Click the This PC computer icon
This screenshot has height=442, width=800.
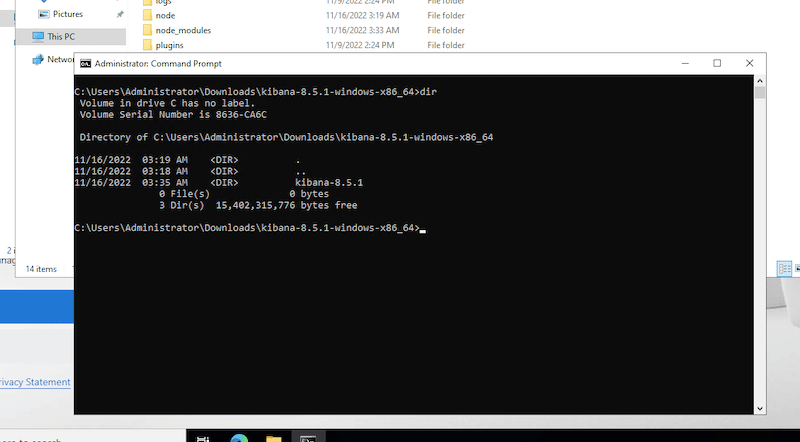pos(38,36)
